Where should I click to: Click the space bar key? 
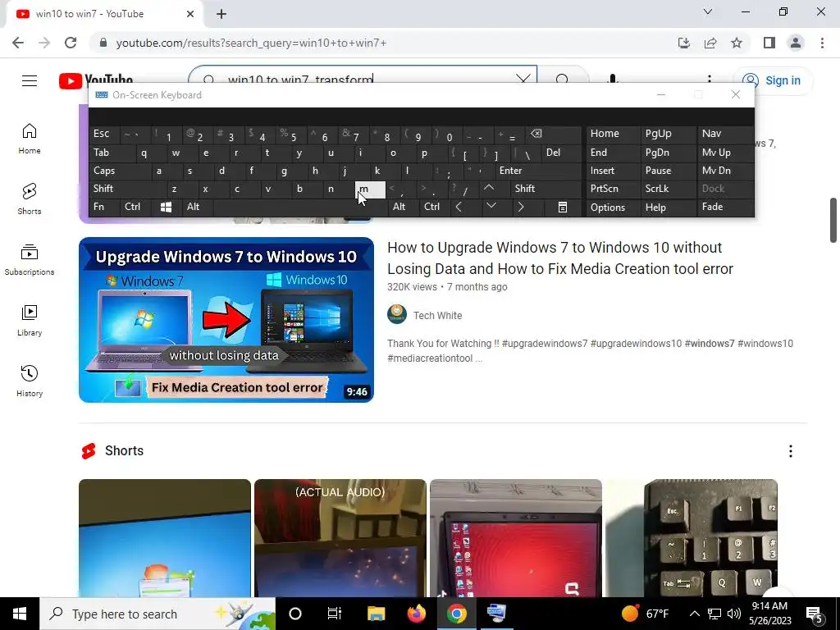click(x=301, y=207)
